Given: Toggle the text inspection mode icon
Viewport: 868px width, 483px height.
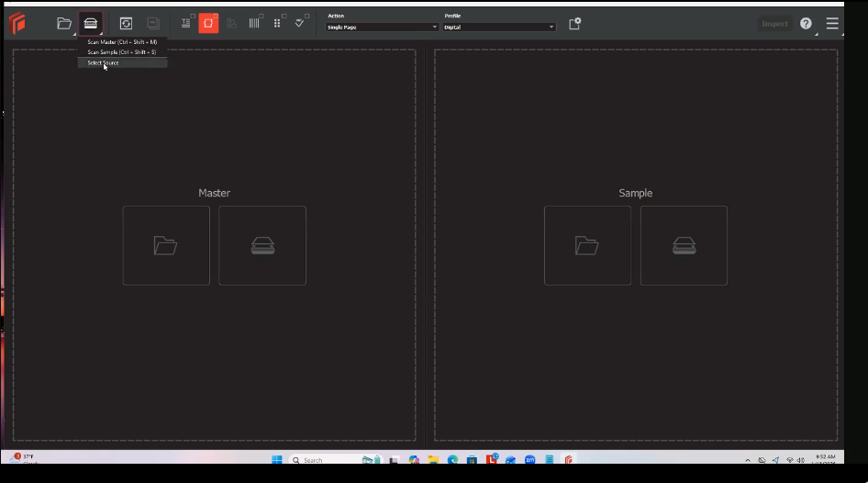Looking at the screenshot, I should coord(186,24).
